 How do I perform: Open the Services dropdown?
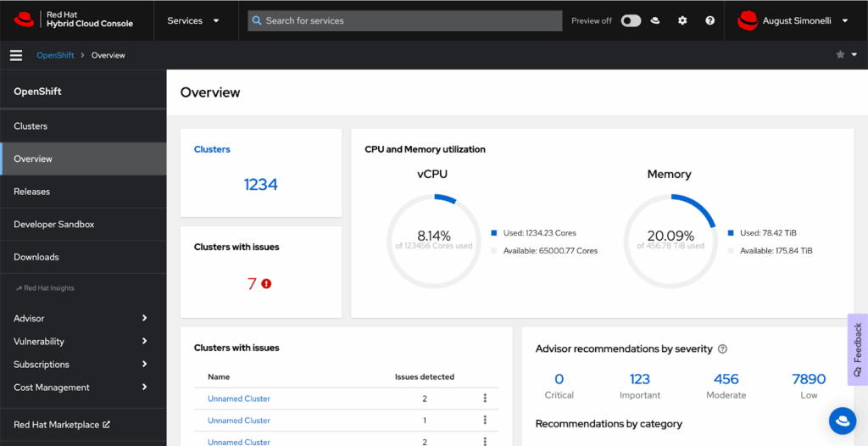193,20
